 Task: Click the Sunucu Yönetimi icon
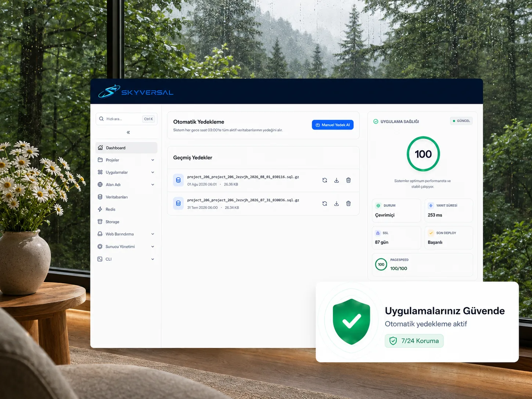[100, 247]
